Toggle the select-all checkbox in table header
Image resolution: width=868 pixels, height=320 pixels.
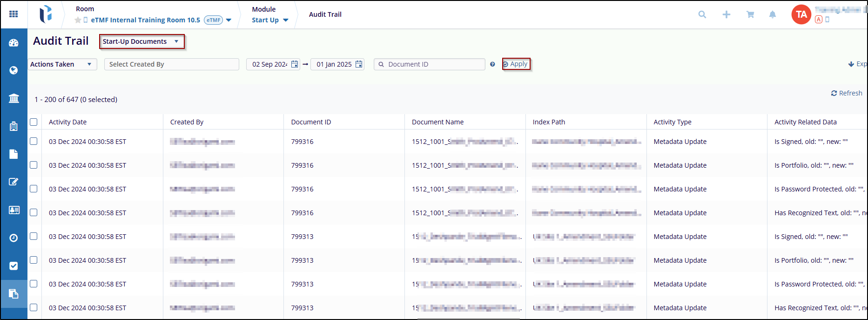[x=34, y=122]
